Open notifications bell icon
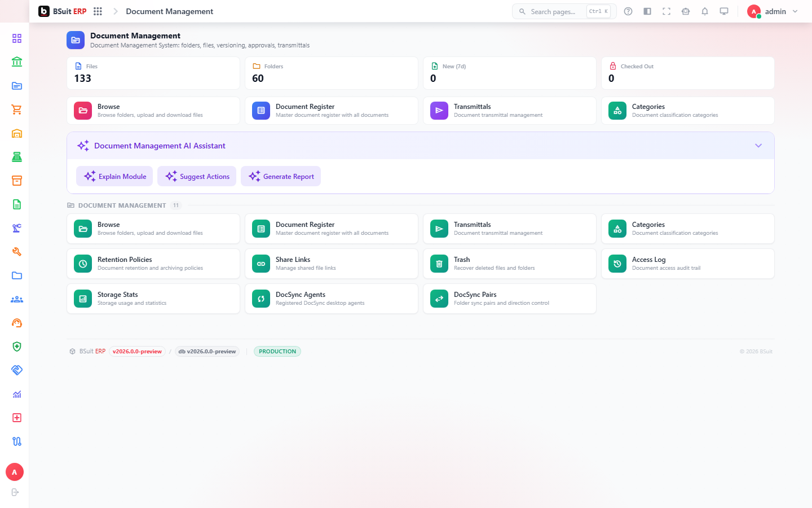The height and width of the screenshot is (508, 812). [x=705, y=11]
